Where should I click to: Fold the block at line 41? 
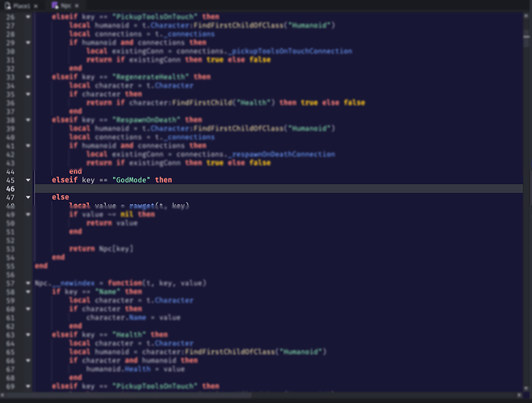click(x=28, y=145)
